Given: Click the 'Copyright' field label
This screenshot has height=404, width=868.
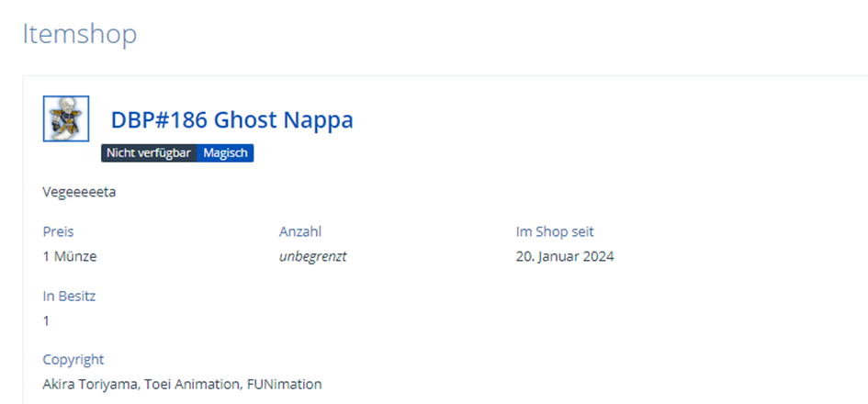Looking at the screenshot, I should click(73, 359).
